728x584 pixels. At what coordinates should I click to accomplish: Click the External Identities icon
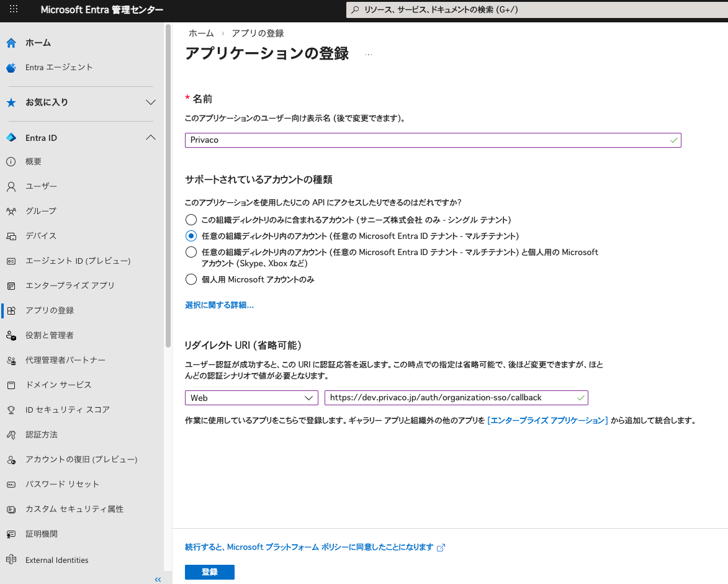pos(11,560)
